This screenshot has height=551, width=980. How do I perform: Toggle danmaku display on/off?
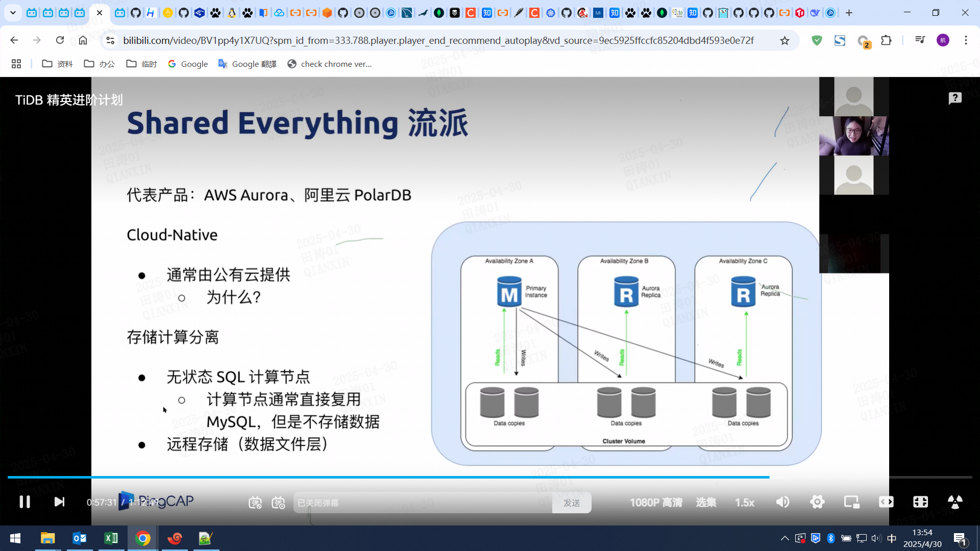(x=255, y=503)
